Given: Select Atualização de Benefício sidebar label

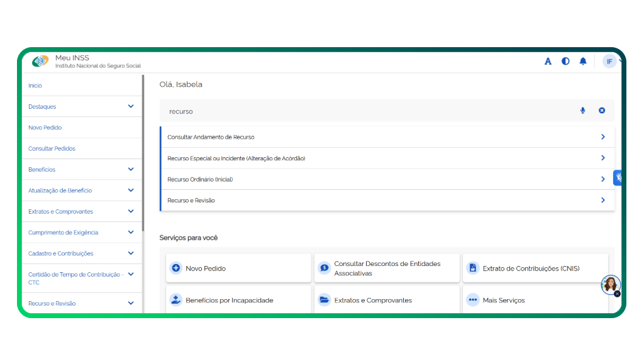Looking at the screenshot, I should (x=60, y=190).
